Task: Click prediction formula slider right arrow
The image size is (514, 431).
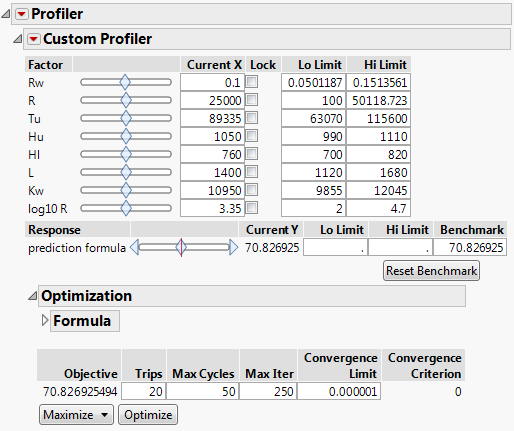Action: (x=234, y=248)
